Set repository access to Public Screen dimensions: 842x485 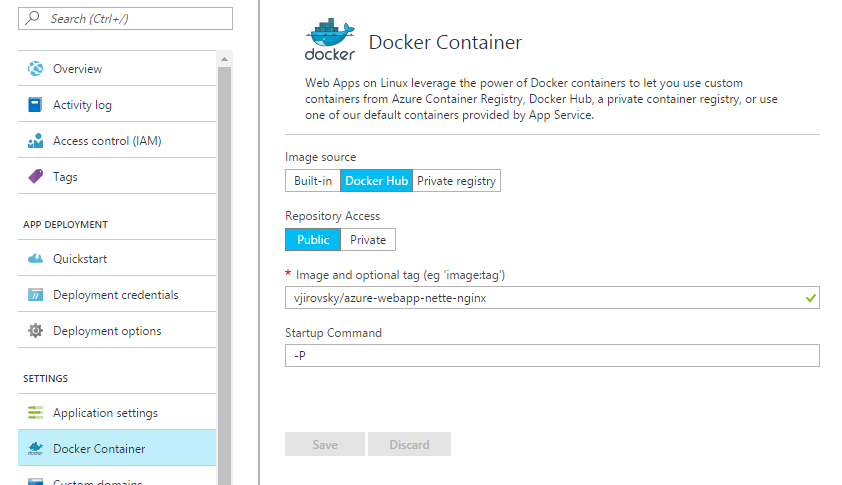[313, 240]
